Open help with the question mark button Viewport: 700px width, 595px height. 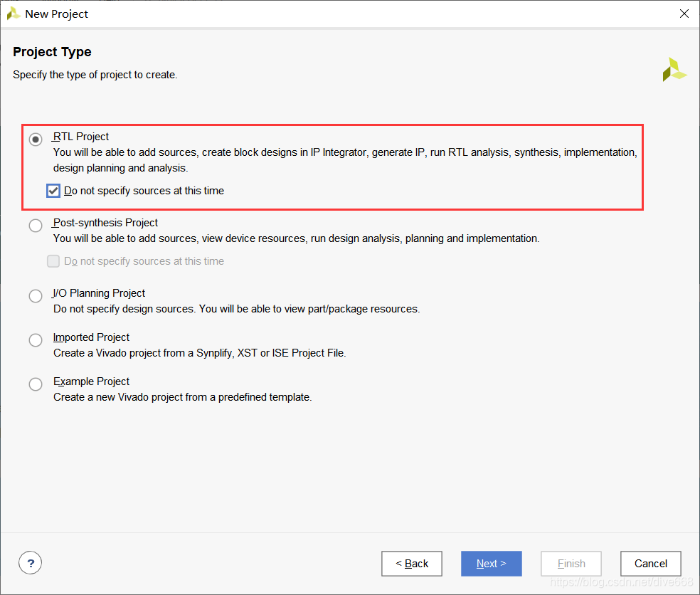coord(31,563)
